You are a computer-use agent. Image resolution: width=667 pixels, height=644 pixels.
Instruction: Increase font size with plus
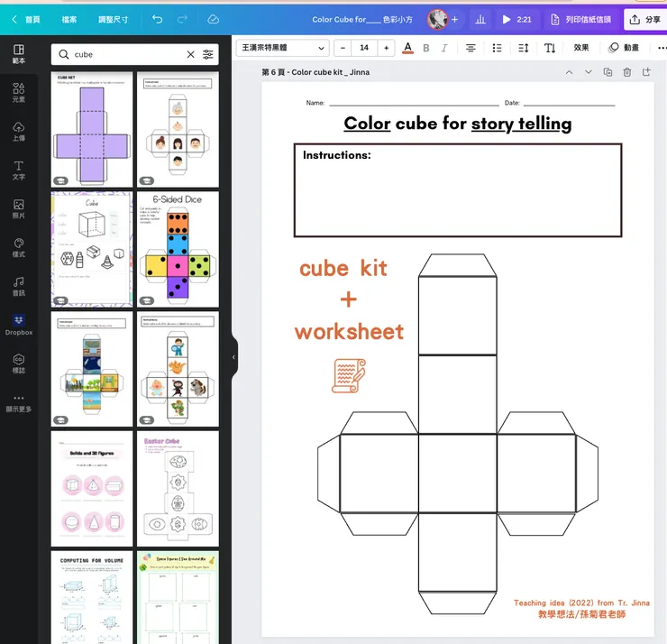(x=387, y=48)
